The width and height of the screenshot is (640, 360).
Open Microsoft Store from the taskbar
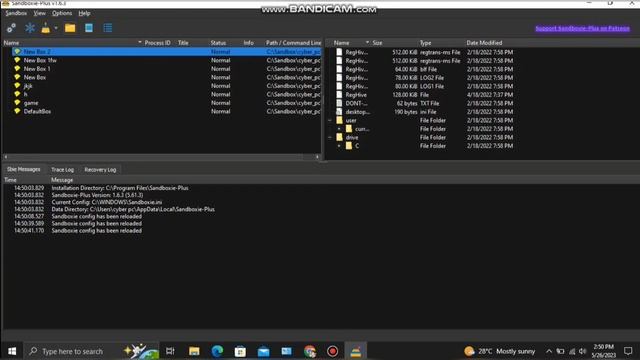[x=240, y=351]
